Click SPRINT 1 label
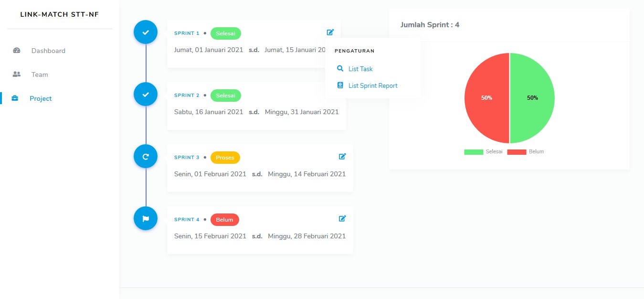Image resolution: width=644 pixels, height=299 pixels. pos(187,33)
